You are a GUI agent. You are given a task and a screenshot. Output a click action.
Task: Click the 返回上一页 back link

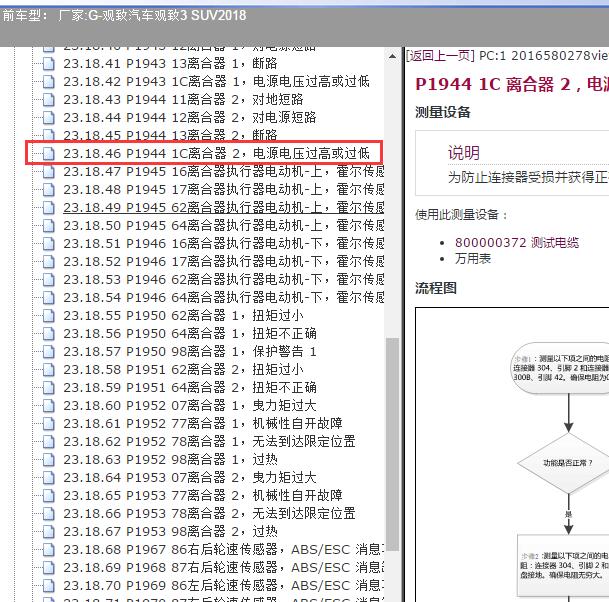coord(440,56)
